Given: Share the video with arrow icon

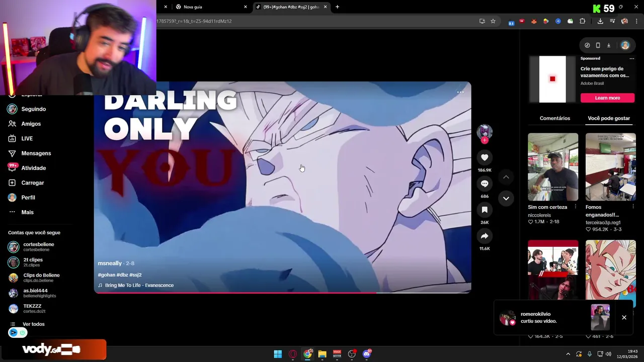Looking at the screenshot, I should [x=485, y=236].
